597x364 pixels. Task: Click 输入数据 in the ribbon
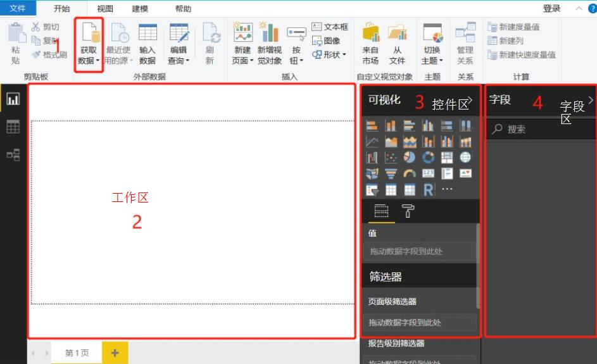click(x=148, y=44)
